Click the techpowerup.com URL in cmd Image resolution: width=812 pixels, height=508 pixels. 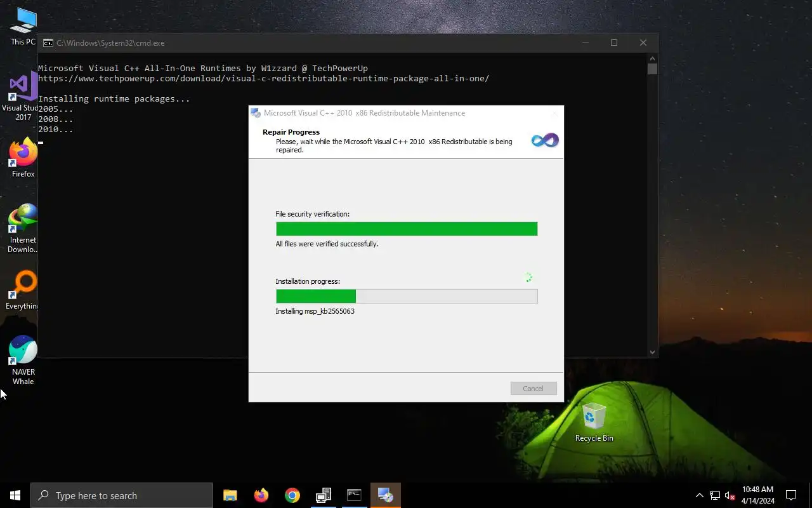(264, 79)
